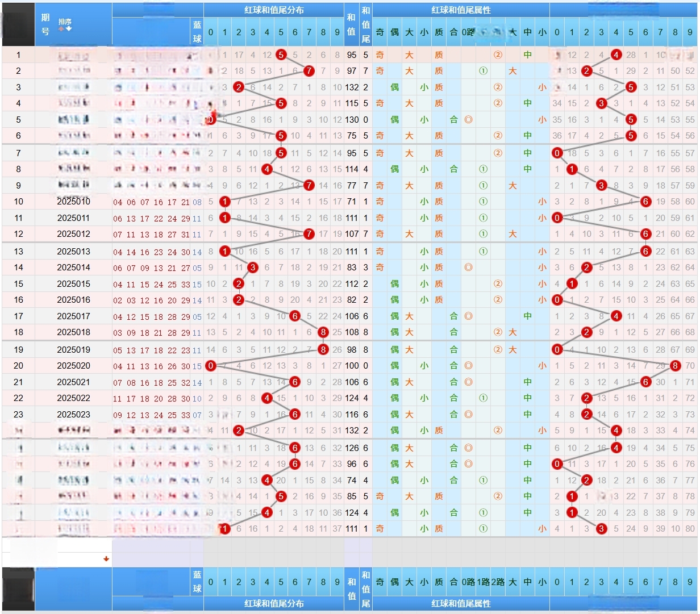This screenshot has width=700, height=614.
Task: Click the 红球和值尾分布 title in the top header
Action: pyautogui.click(x=274, y=10)
